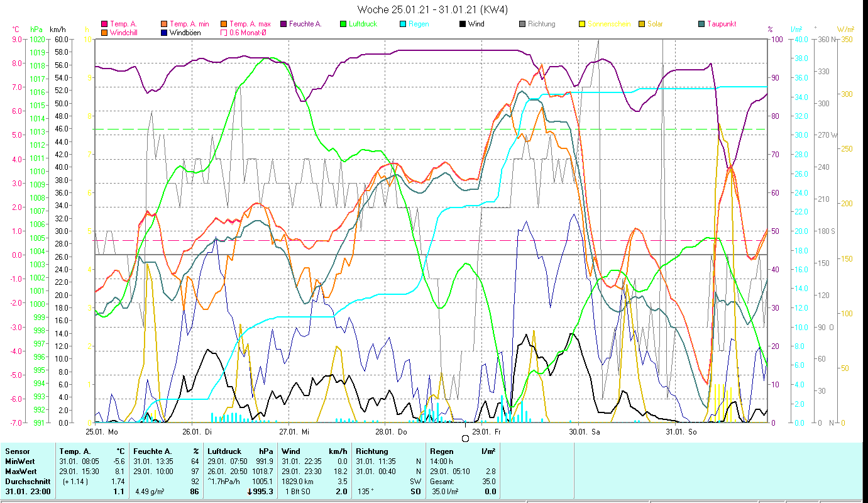Viewport: 868px width, 503px height.
Task: Click the 4.49 g/m² humidity value
Action: point(151,492)
